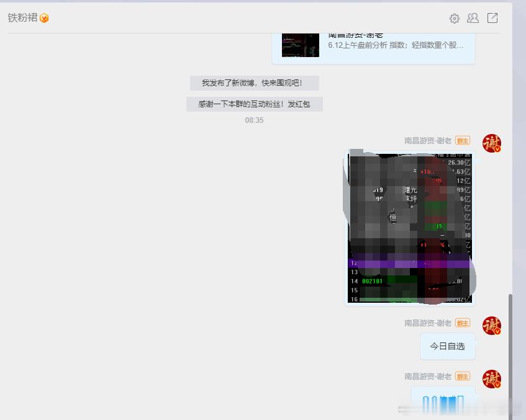Open the blurred stock list image
Screen dimensions: 526x420
tap(410, 227)
